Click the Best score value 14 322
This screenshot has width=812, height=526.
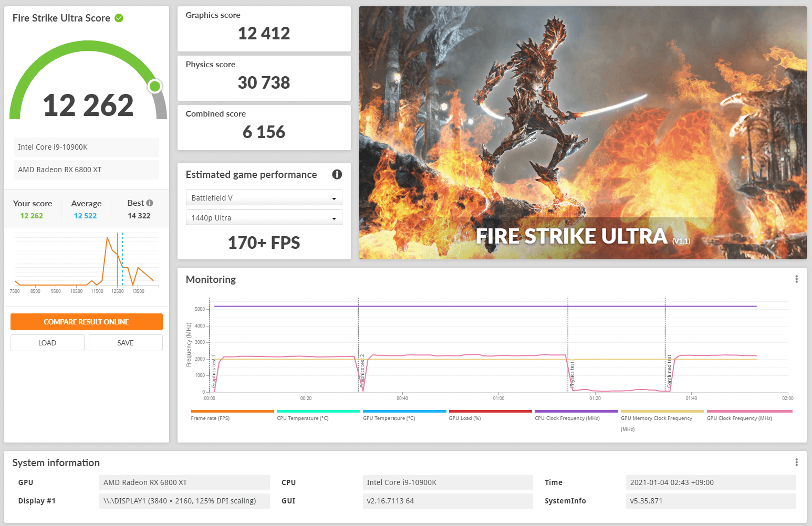139,216
